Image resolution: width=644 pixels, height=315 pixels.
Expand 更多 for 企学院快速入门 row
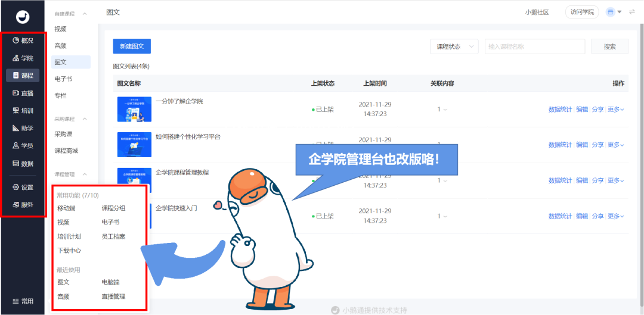615,216
